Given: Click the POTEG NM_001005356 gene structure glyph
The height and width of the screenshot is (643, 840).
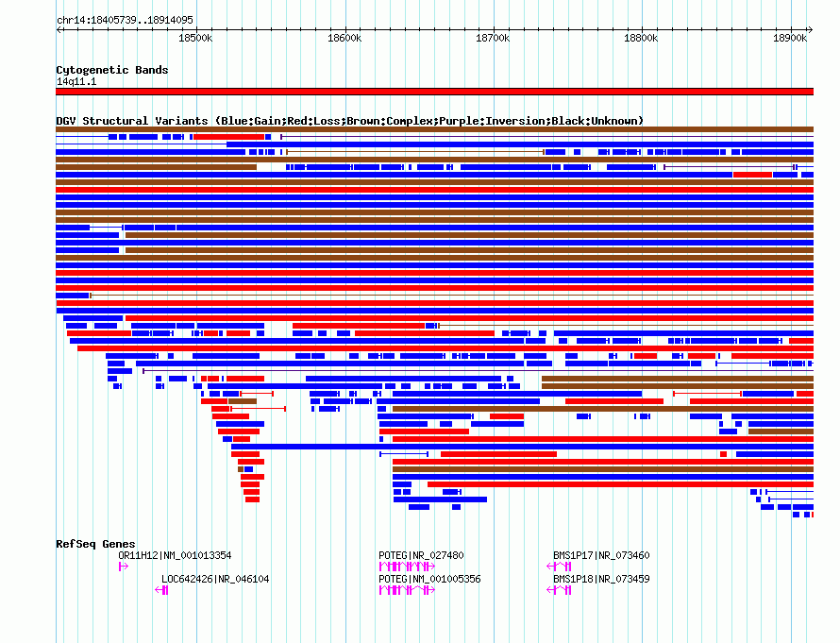Looking at the screenshot, I should (407, 590).
